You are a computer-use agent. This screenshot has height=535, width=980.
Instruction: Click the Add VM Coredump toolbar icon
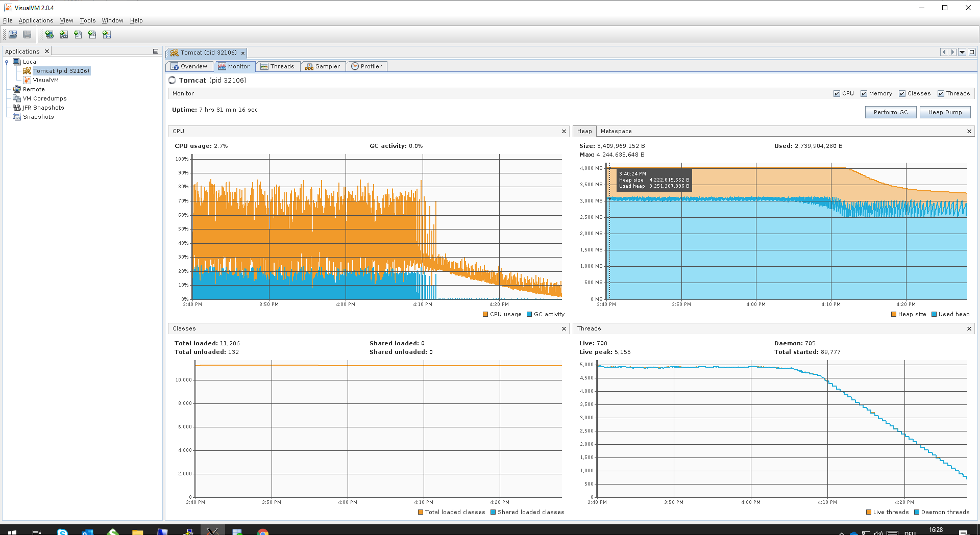[x=78, y=34]
